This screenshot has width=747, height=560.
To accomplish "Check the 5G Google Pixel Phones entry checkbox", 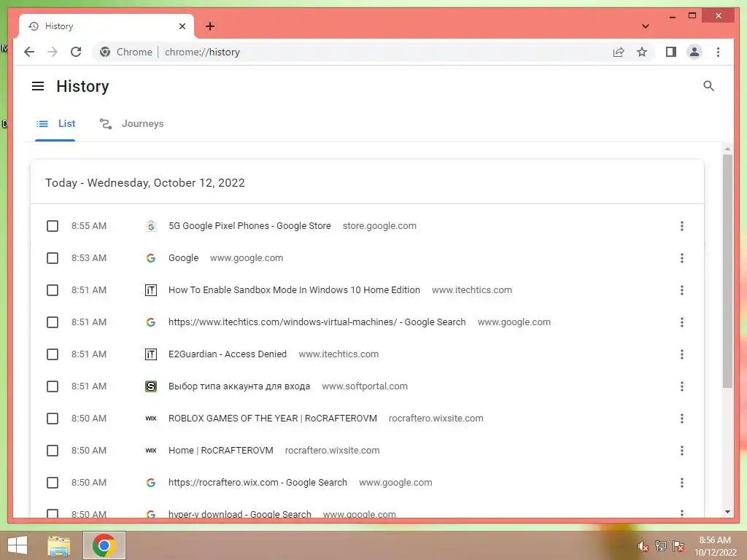I will coord(53,226).
